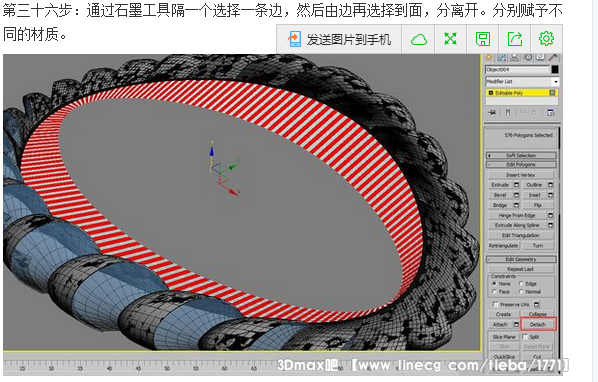Select the Normal constraint radio button
The image size is (598, 382).
521,292
